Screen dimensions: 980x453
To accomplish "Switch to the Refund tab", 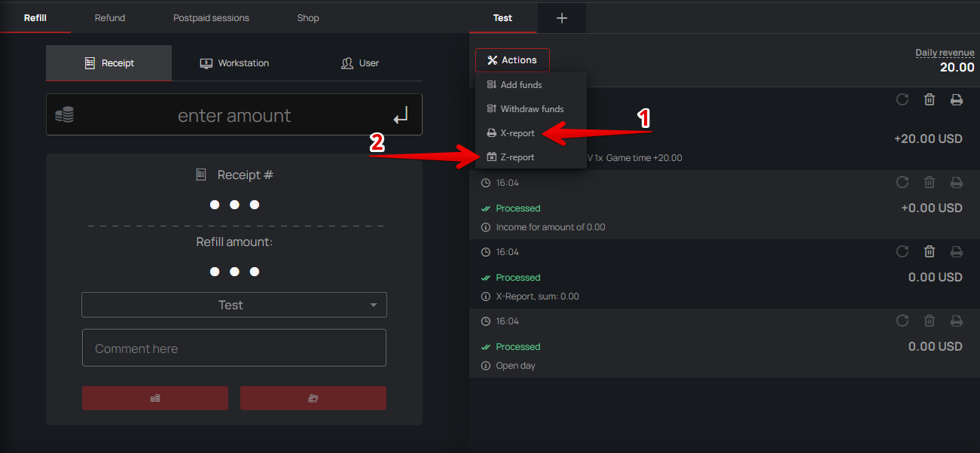I will [x=110, y=17].
